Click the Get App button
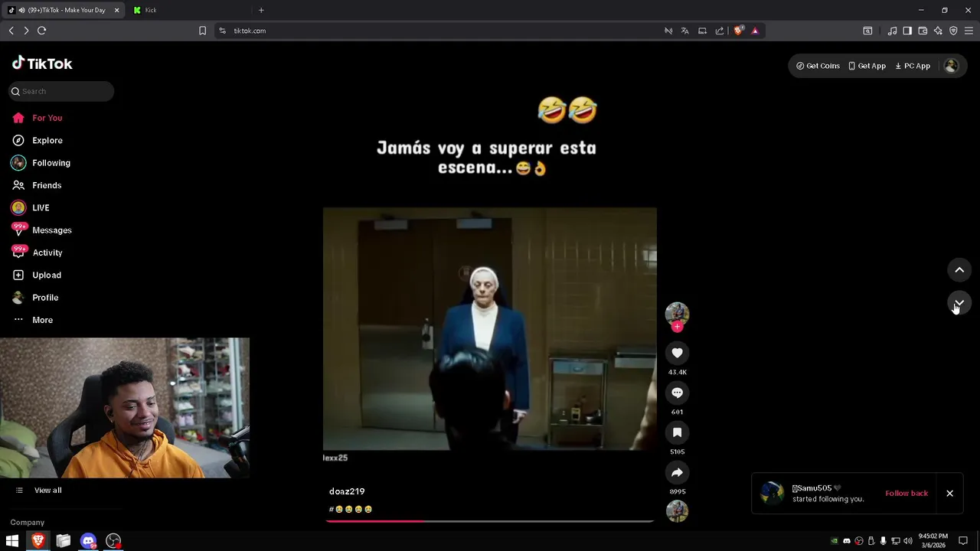Screen dimensions: 980x551 pos(867,66)
